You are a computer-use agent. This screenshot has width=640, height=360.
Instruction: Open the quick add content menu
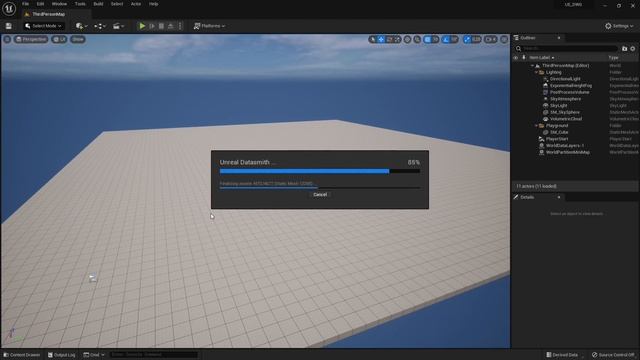pos(82,26)
